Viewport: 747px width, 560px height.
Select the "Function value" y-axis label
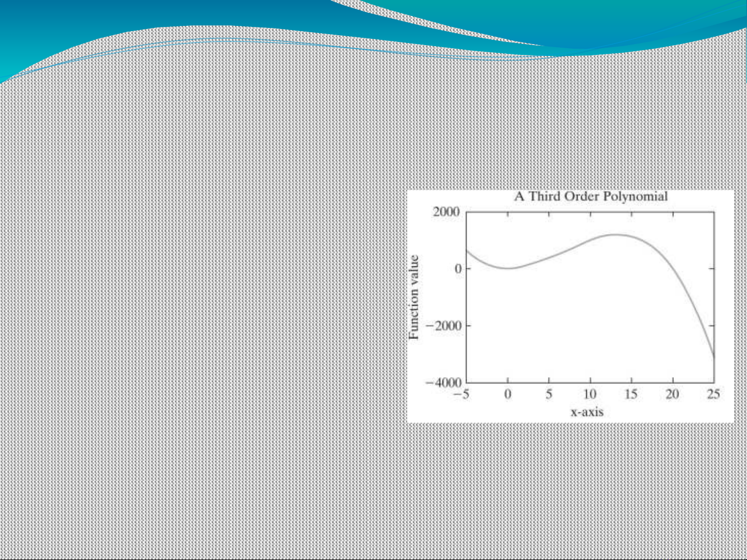pos(414,297)
